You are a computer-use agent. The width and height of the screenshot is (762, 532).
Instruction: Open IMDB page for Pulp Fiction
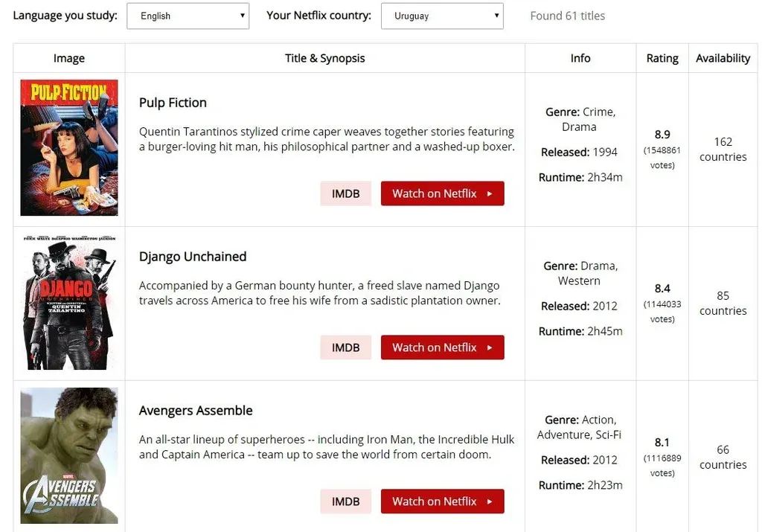(x=345, y=193)
